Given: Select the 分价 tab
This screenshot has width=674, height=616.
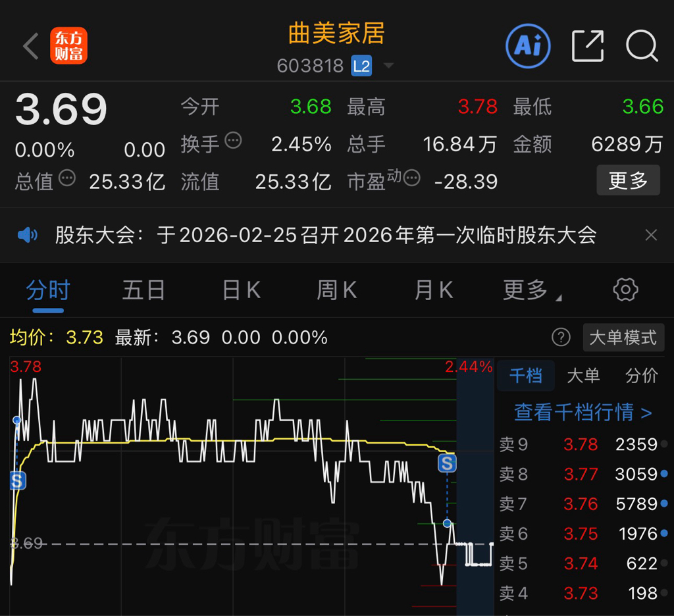Looking at the screenshot, I should pyautogui.click(x=641, y=376).
